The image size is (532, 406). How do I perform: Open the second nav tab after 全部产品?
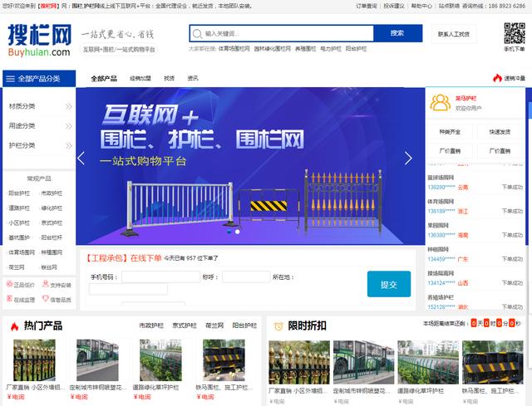click(140, 78)
